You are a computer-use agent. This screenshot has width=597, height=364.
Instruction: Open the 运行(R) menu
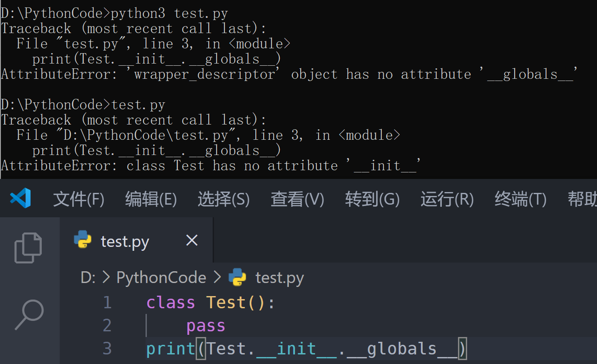coord(447,199)
